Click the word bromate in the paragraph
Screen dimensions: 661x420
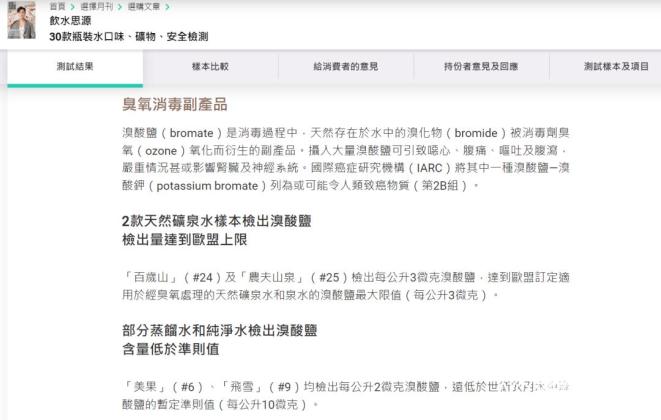pos(191,133)
